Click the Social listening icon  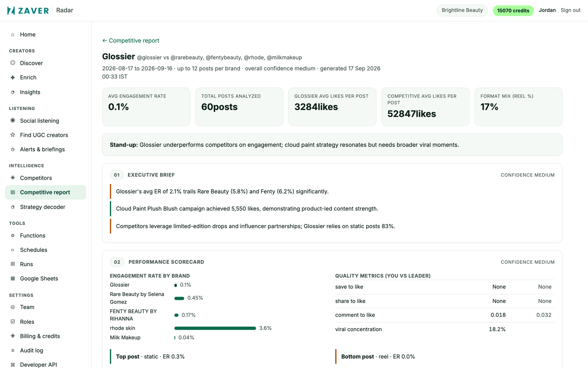point(13,120)
